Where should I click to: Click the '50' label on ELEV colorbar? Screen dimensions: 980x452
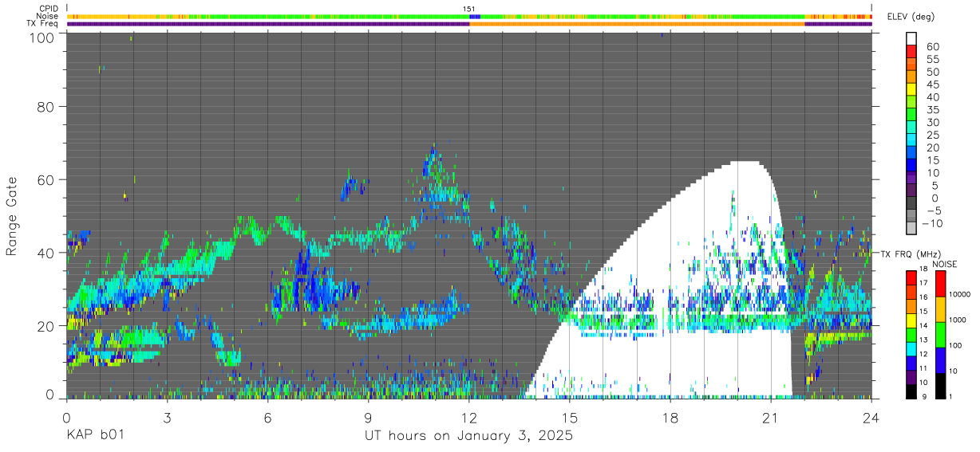tap(931, 72)
